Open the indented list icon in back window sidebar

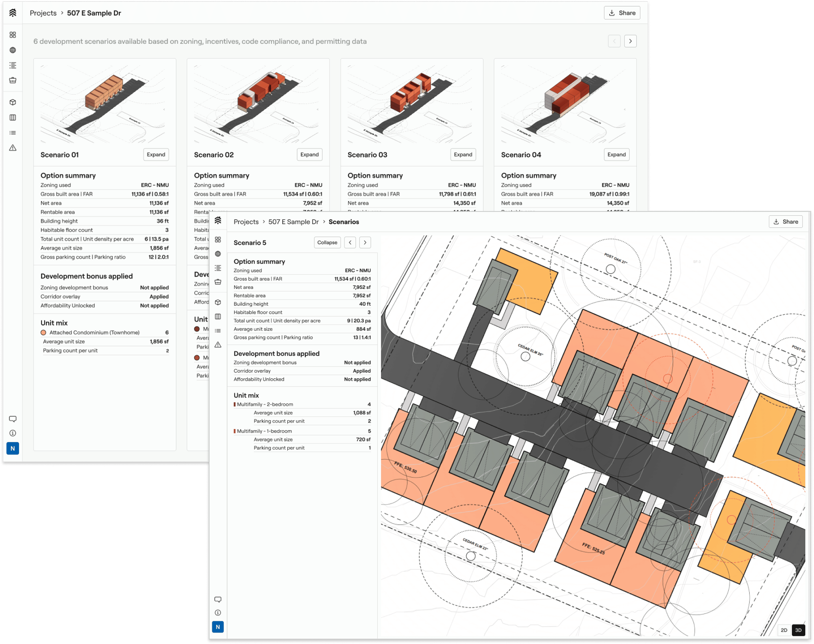pyautogui.click(x=13, y=65)
